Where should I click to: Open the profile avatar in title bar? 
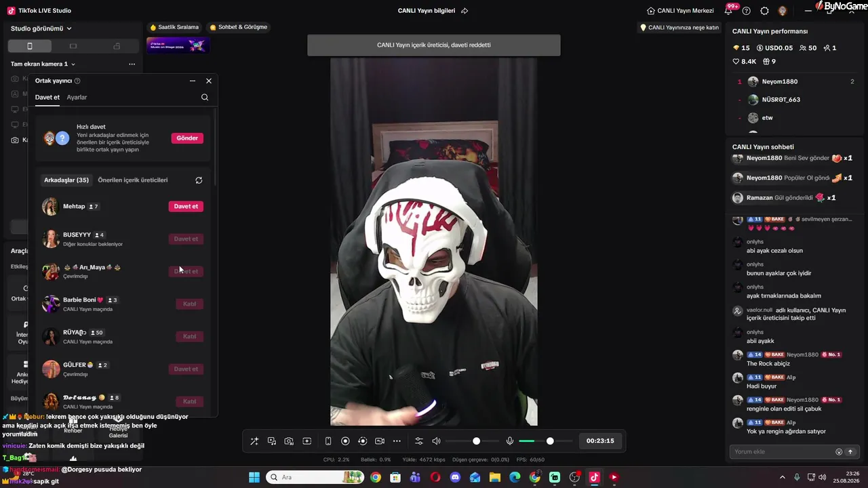tap(783, 11)
